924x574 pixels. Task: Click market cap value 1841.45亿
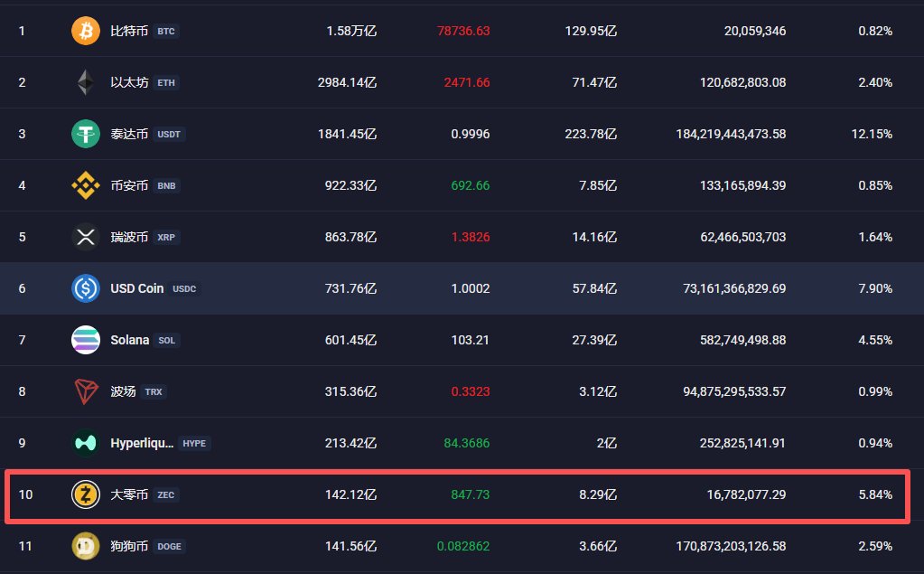(x=347, y=134)
